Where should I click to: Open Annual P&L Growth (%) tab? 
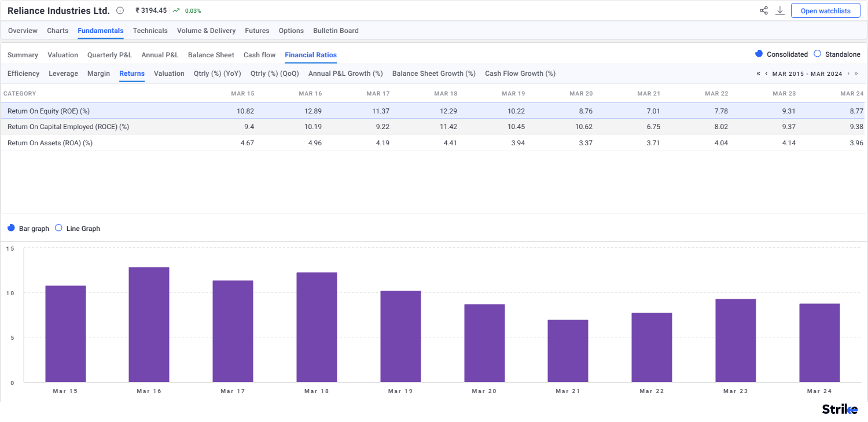coord(345,74)
